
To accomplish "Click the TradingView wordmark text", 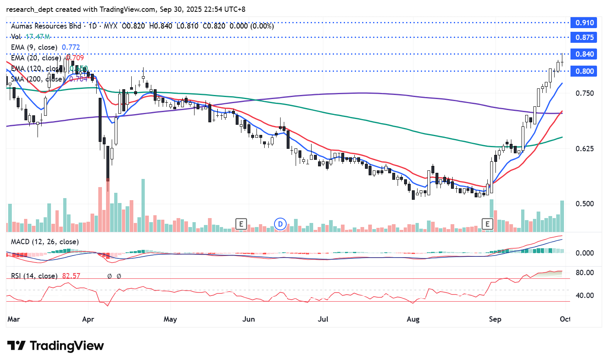I will click(x=67, y=346).
